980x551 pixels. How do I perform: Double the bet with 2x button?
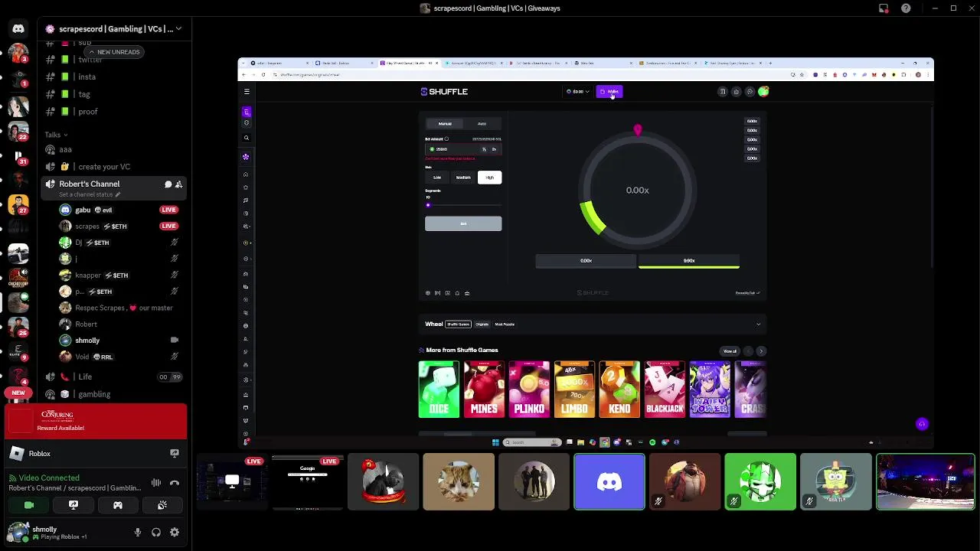click(x=494, y=149)
